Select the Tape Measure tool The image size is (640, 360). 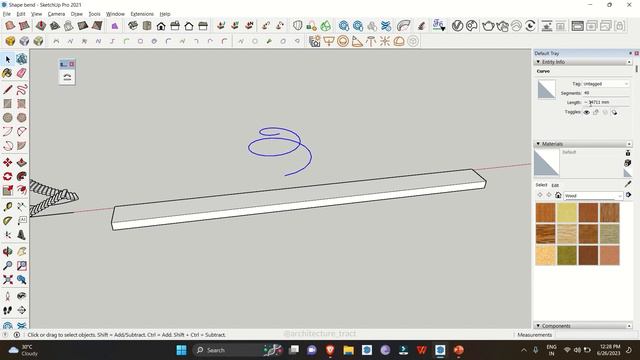pyautogui.click(x=8, y=207)
